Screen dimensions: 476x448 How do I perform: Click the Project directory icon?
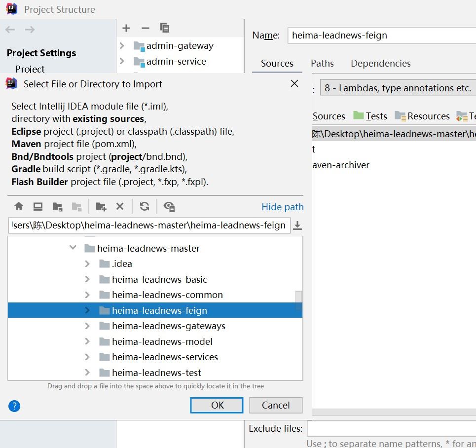click(57, 207)
